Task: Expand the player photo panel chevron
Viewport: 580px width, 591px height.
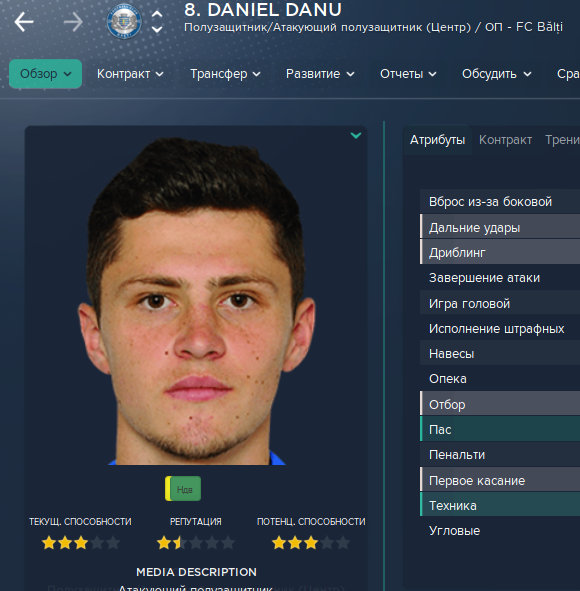Action: (356, 135)
